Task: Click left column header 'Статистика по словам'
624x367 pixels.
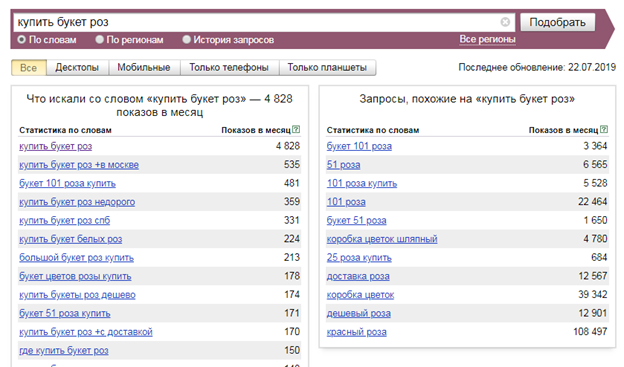Action: click(65, 130)
